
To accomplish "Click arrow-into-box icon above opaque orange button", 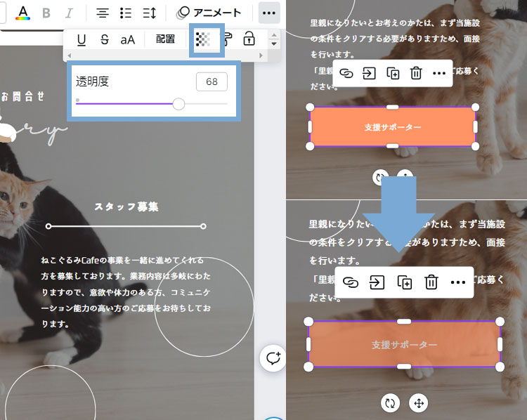I will click(x=369, y=73).
